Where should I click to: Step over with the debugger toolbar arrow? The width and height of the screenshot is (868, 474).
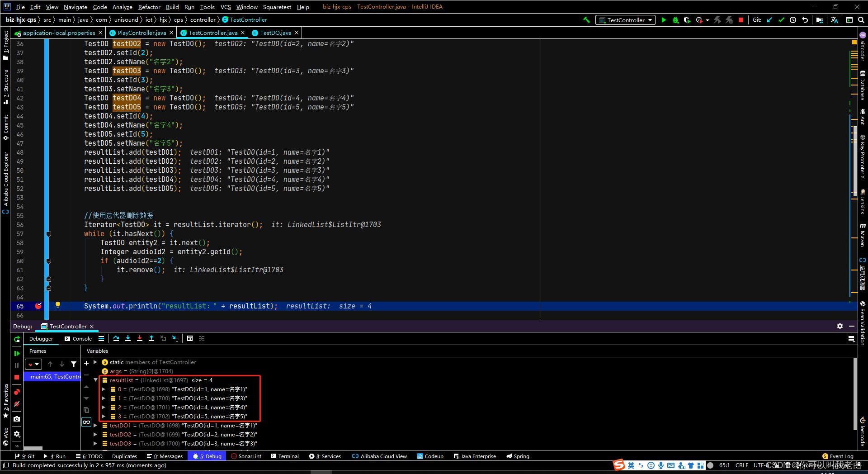click(x=116, y=338)
